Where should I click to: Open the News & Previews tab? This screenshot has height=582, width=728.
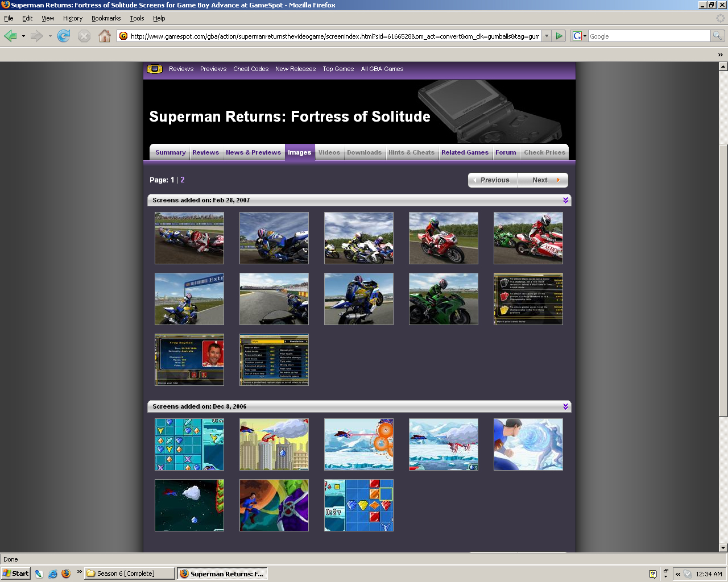tap(253, 152)
